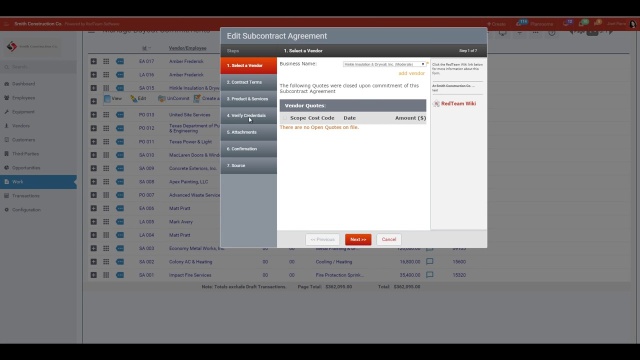Screen dimensions: 640x360
Task: Click vendor name Apex Painting, LLC
Action: (x=189, y=182)
